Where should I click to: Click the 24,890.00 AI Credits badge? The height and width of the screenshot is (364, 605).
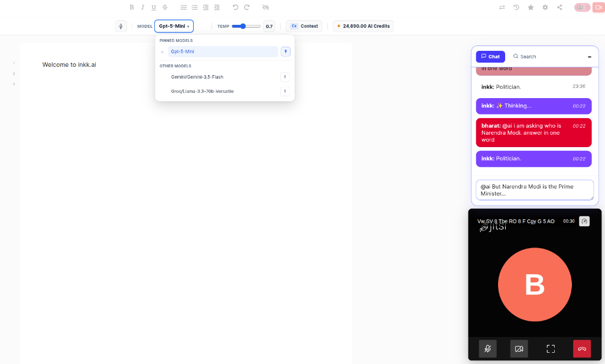[363, 26]
